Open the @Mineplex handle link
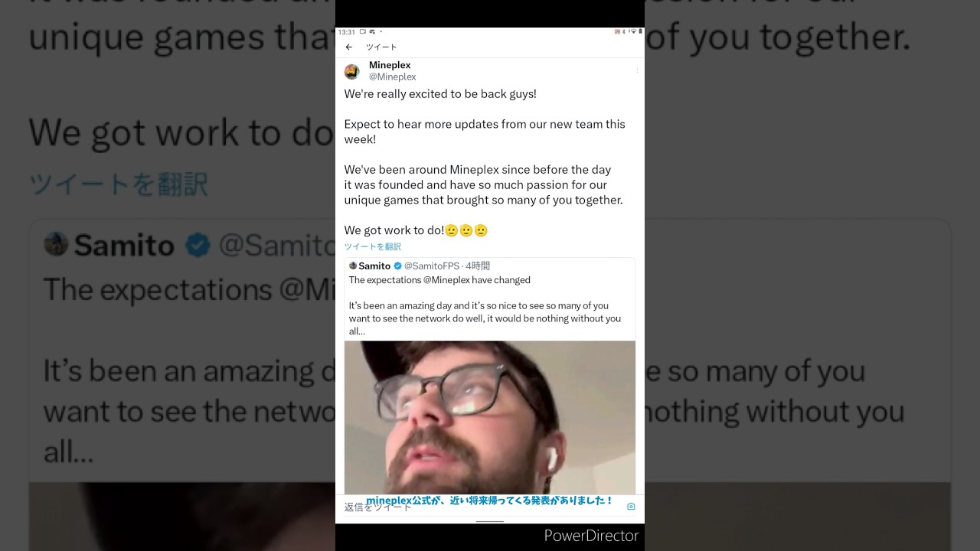The height and width of the screenshot is (551, 980). (x=392, y=77)
